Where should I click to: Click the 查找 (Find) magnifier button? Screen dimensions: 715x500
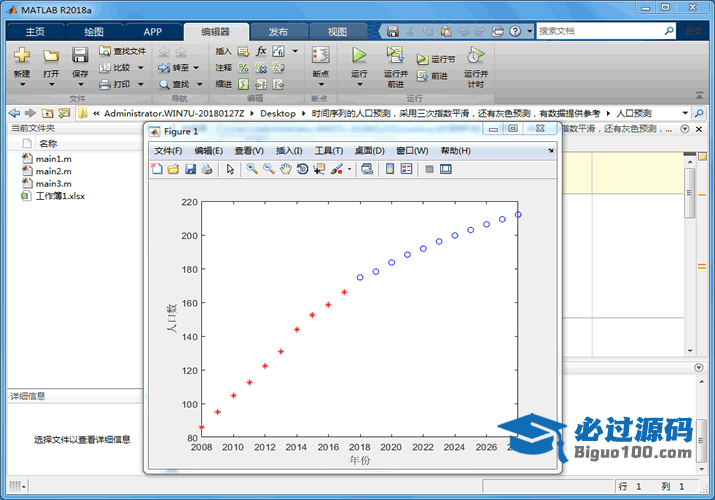[x=174, y=84]
